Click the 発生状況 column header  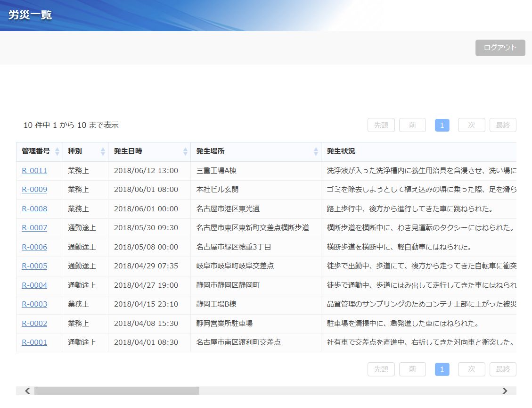pos(341,152)
